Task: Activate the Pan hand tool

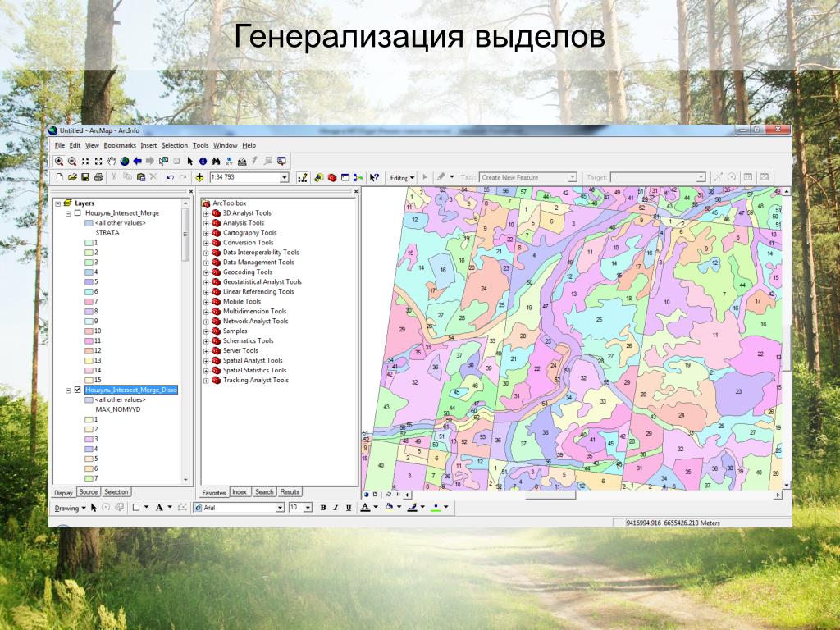Action: (x=112, y=161)
